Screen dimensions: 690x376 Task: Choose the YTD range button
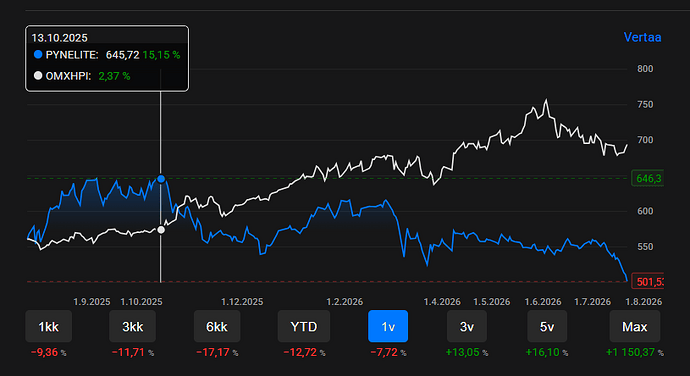click(304, 326)
